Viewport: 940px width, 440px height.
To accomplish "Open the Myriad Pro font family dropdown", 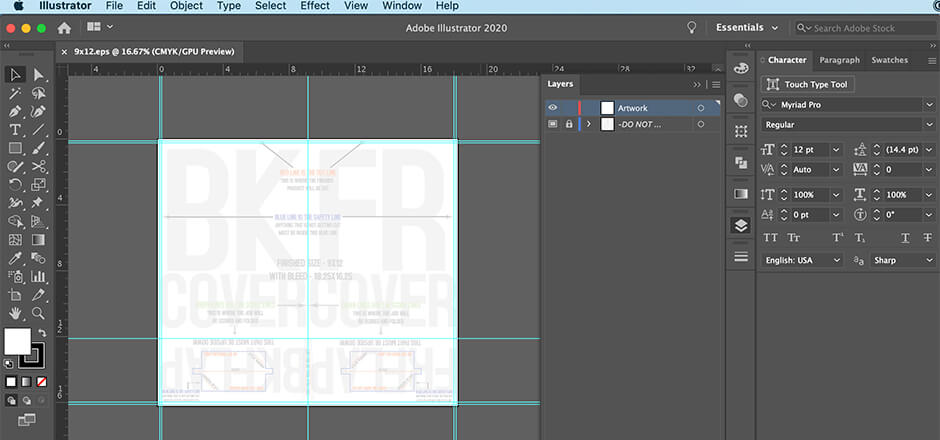I will 929,105.
